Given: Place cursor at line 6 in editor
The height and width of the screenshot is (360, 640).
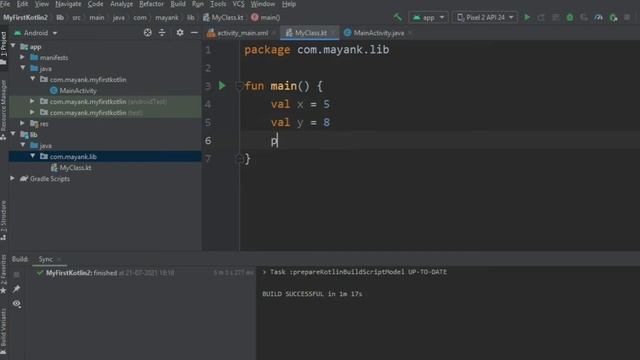Looking at the screenshot, I should pos(439,141).
